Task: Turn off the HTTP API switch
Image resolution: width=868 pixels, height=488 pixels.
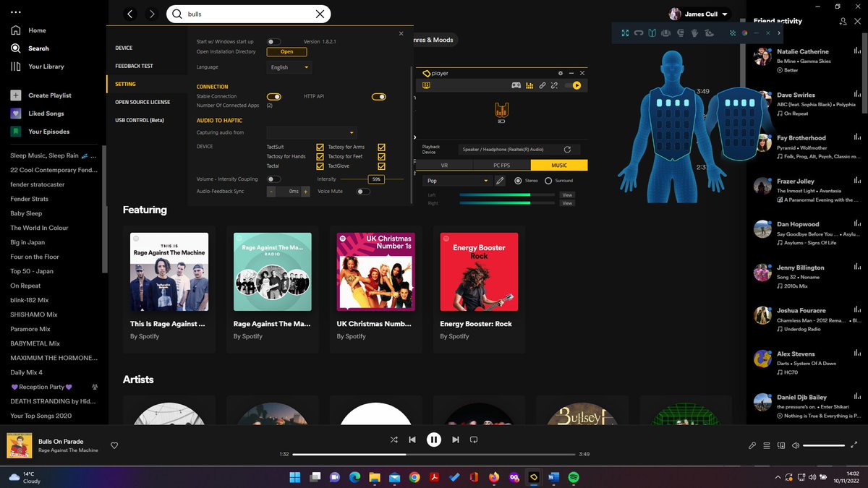Action: pos(379,96)
